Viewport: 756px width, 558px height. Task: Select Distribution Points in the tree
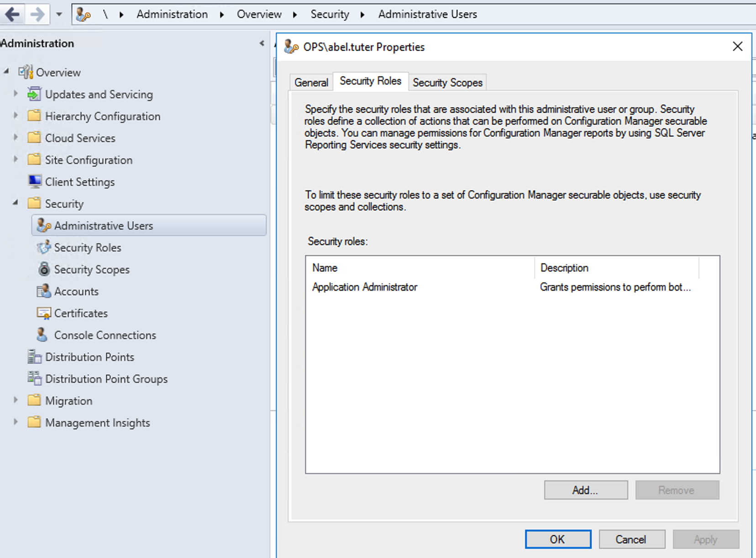click(89, 357)
